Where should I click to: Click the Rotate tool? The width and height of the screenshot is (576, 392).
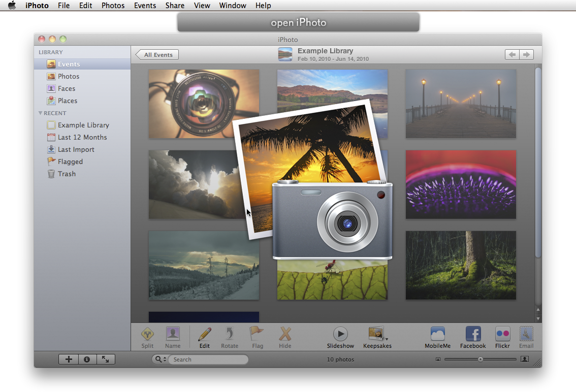[230, 338]
